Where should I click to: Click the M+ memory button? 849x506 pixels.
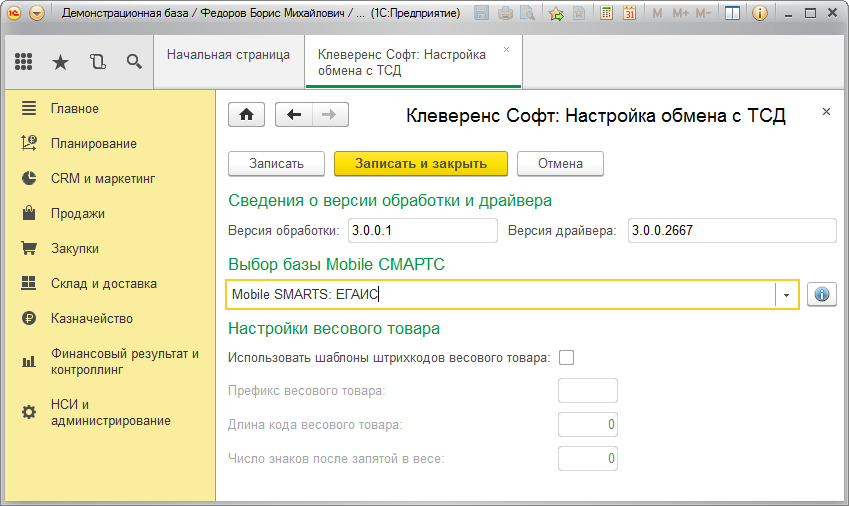[680, 13]
